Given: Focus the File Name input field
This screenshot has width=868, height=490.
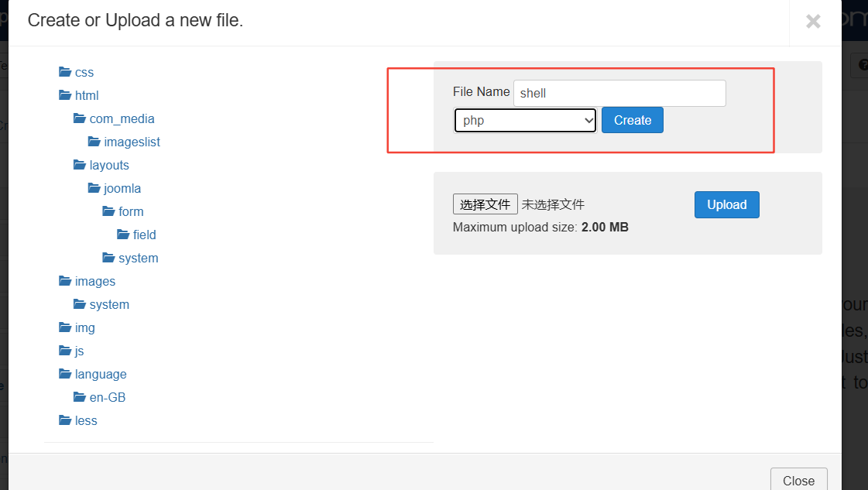Looking at the screenshot, I should (x=619, y=93).
